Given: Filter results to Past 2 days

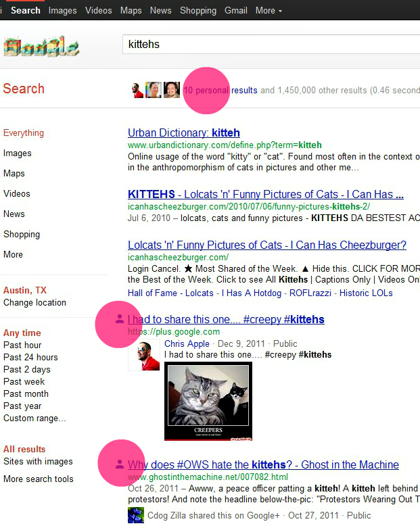Looking at the screenshot, I should pyautogui.click(x=27, y=369).
